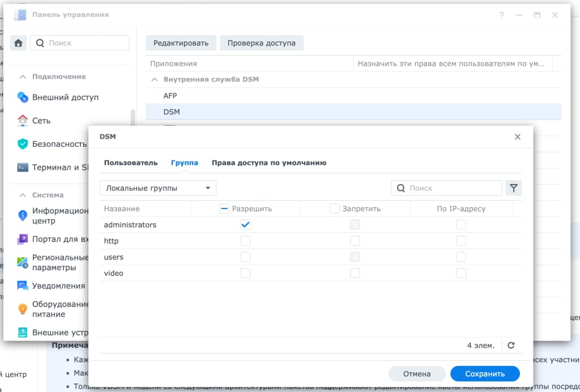This screenshot has height=392, width=580.
Task: Toggle the Разрешить header checkbox
Action: click(x=224, y=208)
